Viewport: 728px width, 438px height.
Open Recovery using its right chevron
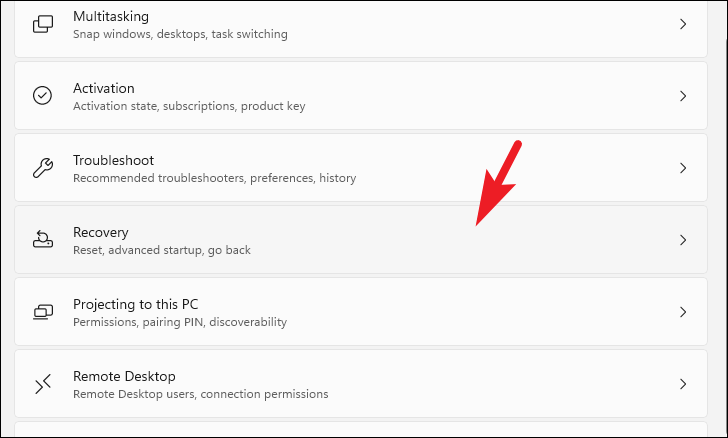click(x=683, y=240)
